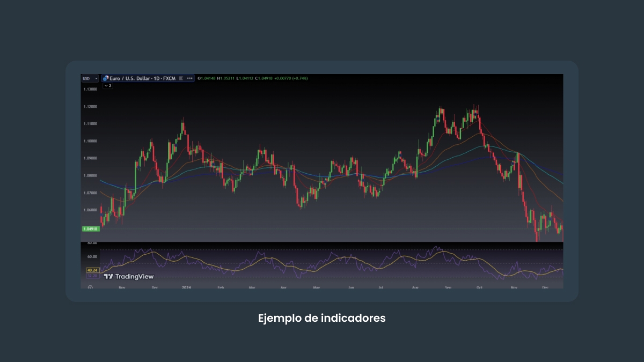The height and width of the screenshot is (362, 644).
Task: Click the +0.74% change percentage
Action: click(299, 78)
